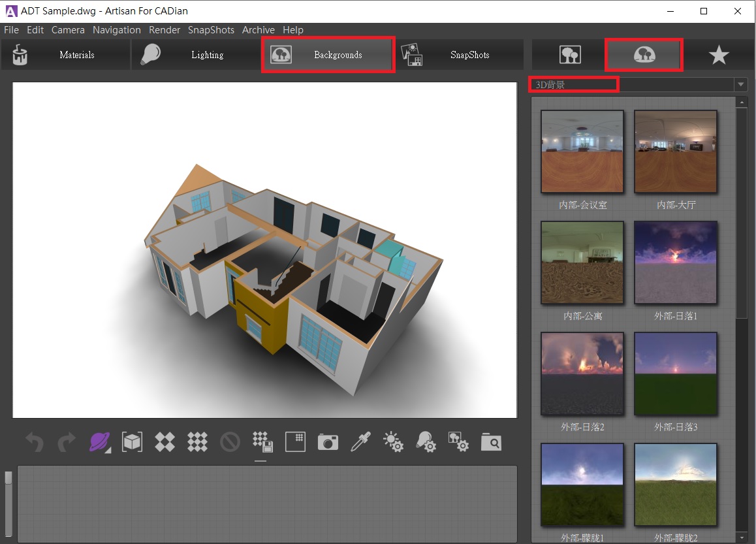The height and width of the screenshot is (544, 756).
Task: Click the camera snapshot icon
Action: 328,442
